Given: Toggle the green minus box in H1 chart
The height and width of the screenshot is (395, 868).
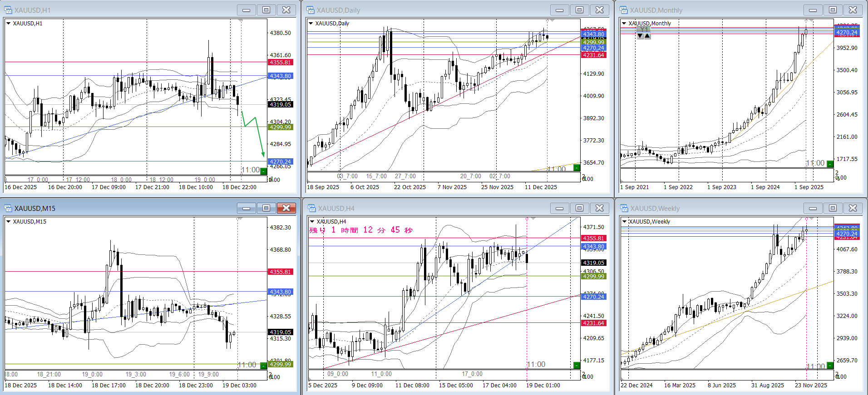Looking at the screenshot, I should (x=263, y=171).
